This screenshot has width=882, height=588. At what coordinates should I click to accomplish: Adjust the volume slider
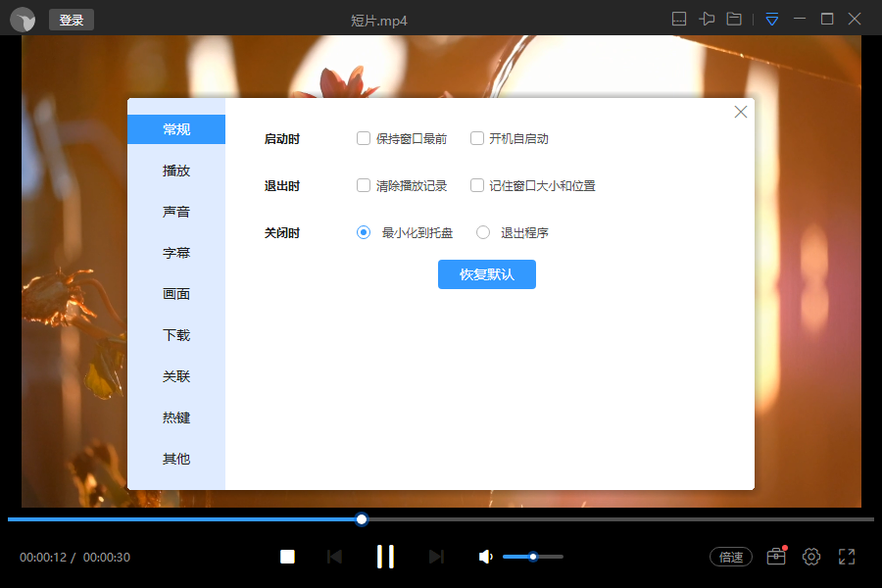(532, 556)
